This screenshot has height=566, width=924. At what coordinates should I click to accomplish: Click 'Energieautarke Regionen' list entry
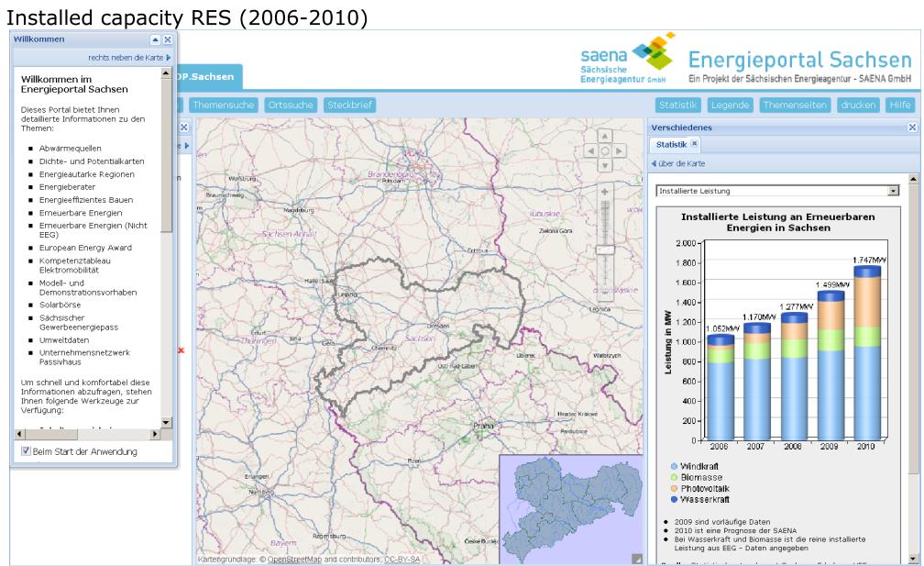pyautogui.click(x=86, y=174)
